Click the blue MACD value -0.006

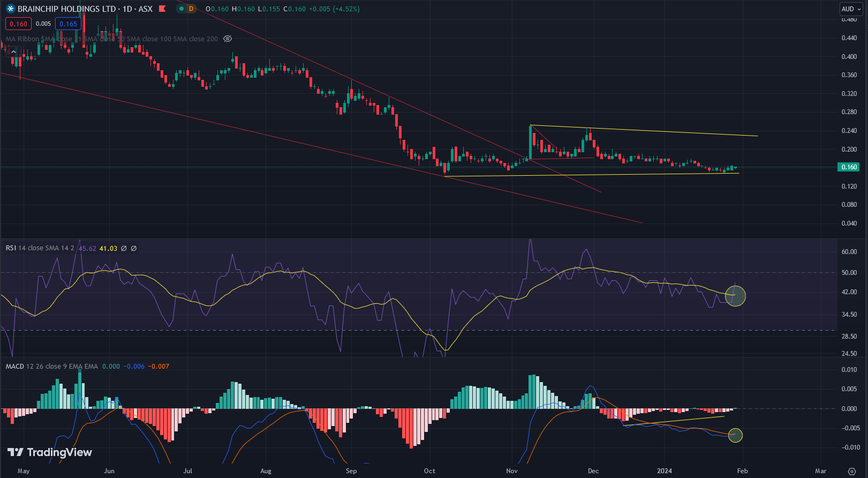pyautogui.click(x=134, y=367)
